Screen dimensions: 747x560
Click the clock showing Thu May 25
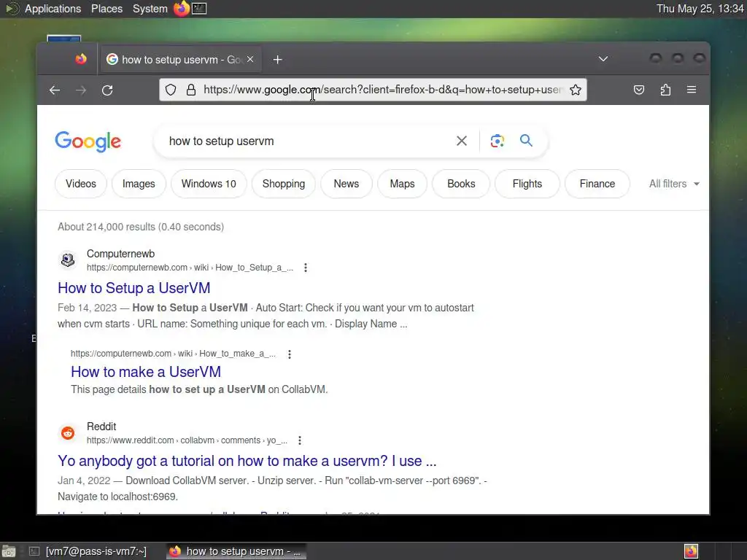700,9
